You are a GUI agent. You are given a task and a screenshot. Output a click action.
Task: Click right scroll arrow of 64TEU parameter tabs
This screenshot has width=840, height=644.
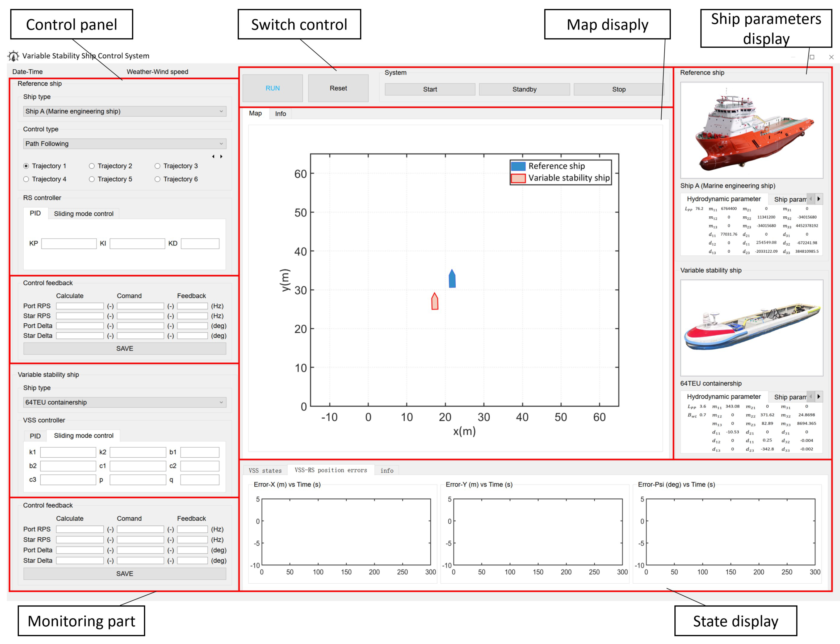818,397
